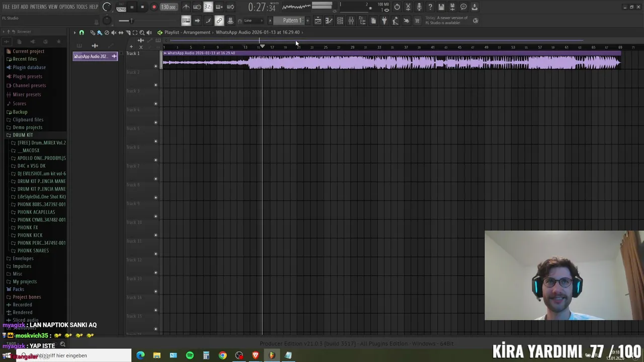Toggle the playlist magnet snap icon
This screenshot has height=362, width=644.
82,33
